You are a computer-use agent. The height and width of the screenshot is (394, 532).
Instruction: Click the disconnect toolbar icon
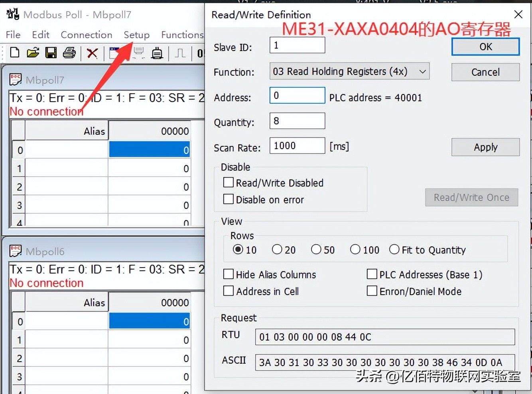tap(139, 53)
